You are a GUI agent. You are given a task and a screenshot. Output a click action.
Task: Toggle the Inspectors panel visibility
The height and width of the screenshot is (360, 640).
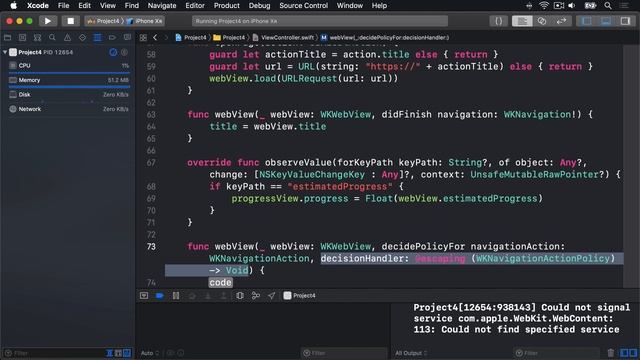(625, 21)
